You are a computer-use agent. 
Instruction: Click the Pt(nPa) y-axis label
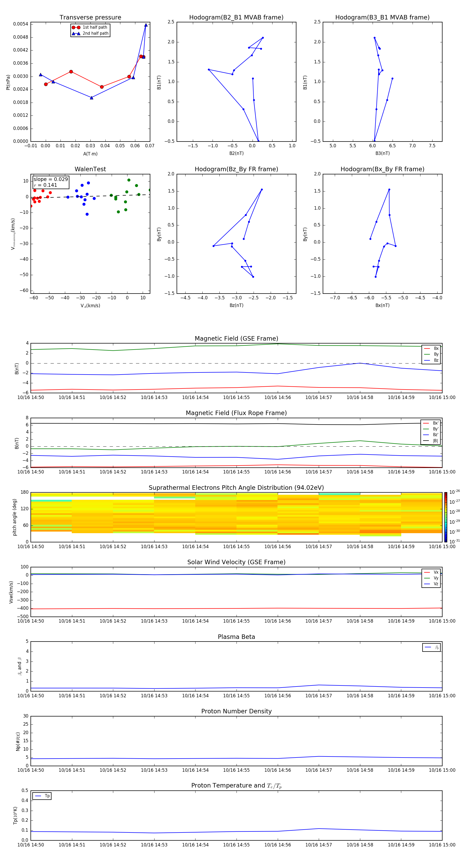tap(8, 82)
